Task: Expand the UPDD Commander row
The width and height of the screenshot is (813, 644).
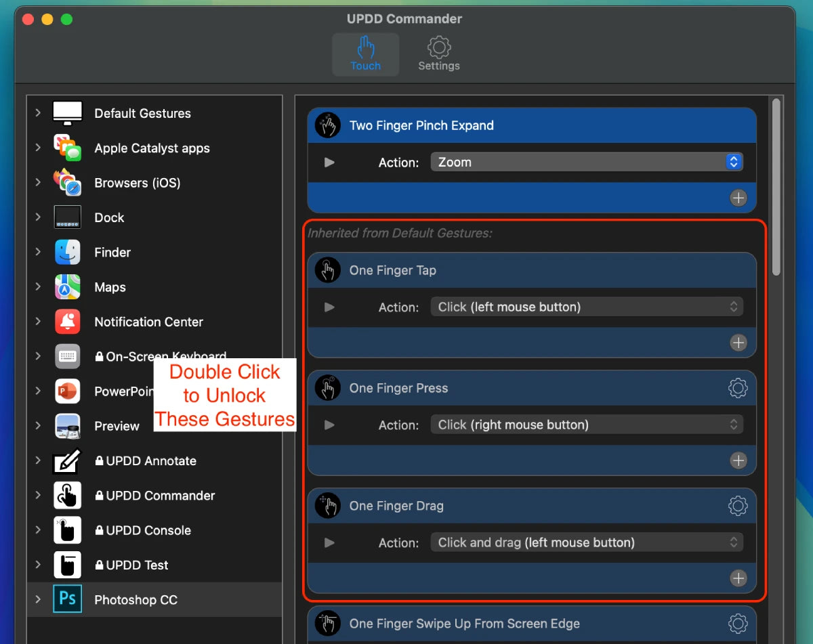Action: click(x=38, y=496)
